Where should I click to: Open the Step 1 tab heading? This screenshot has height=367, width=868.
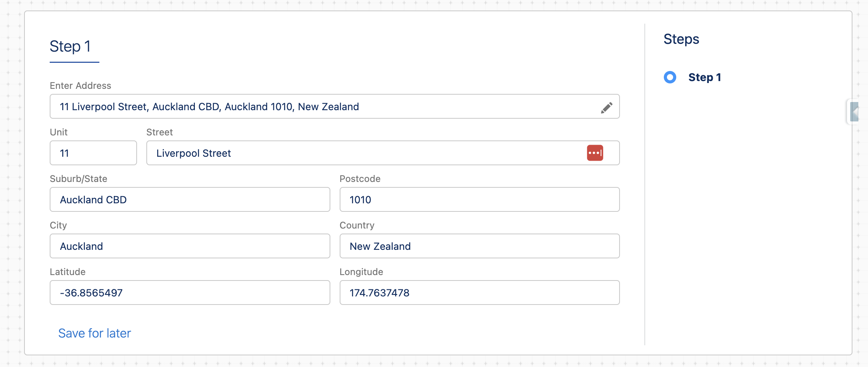70,47
